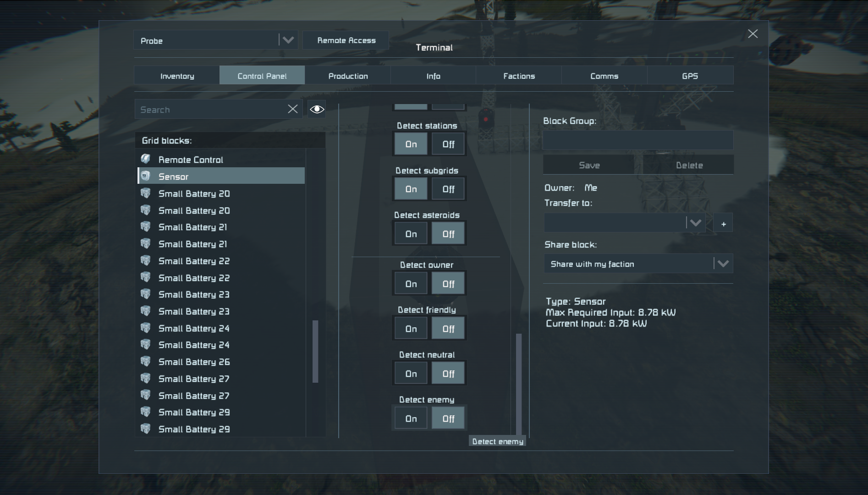This screenshot has width=868, height=495.
Task: Click the Sensor block icon in list
Action: tap(146, 176)
